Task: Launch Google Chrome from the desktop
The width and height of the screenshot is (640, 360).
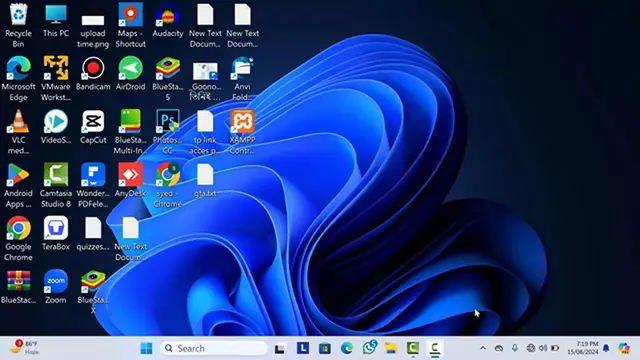Action: 18,239
